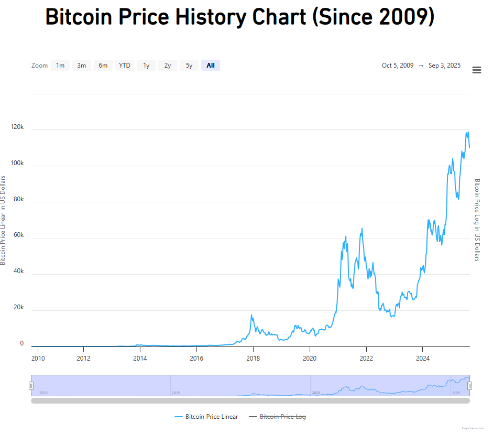Select the 3m zoom preset
Viewport: 504px width, 445px height.
(x=82, y=65)
